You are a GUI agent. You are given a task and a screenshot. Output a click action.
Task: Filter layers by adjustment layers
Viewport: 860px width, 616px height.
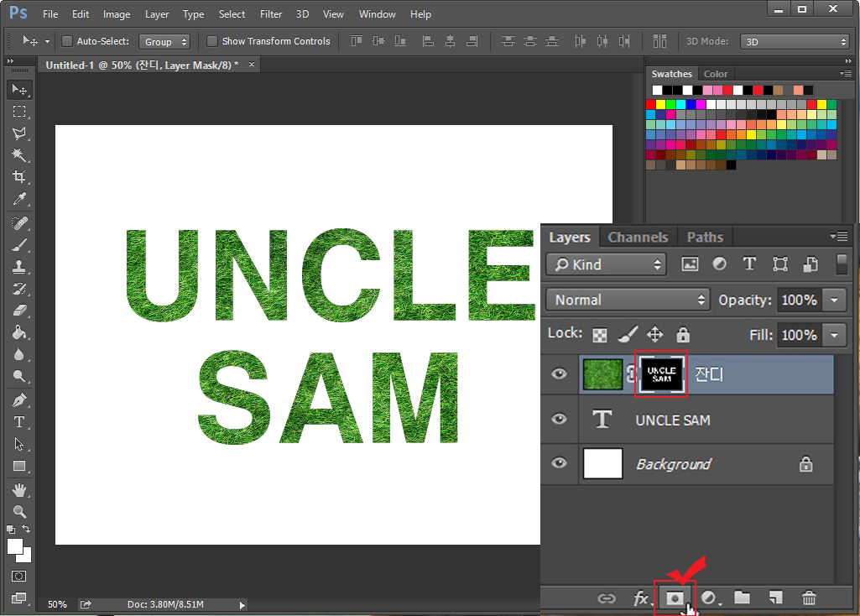coord(719,264)
